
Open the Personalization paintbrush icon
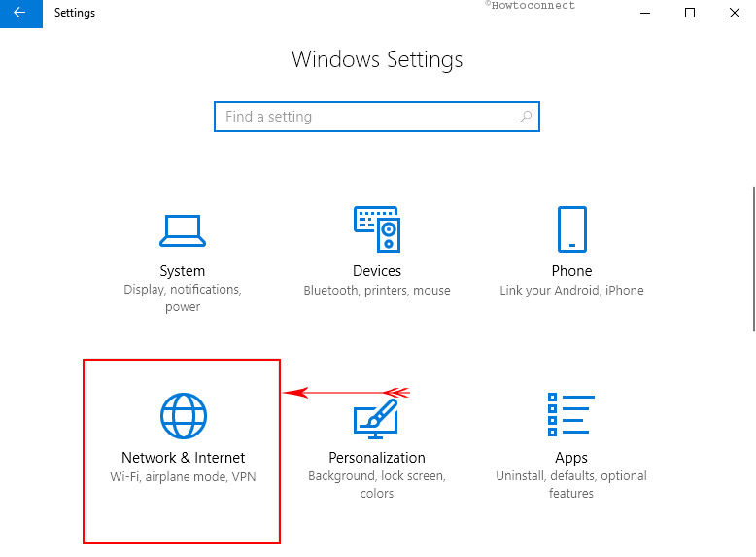click(x=376, y=418)
